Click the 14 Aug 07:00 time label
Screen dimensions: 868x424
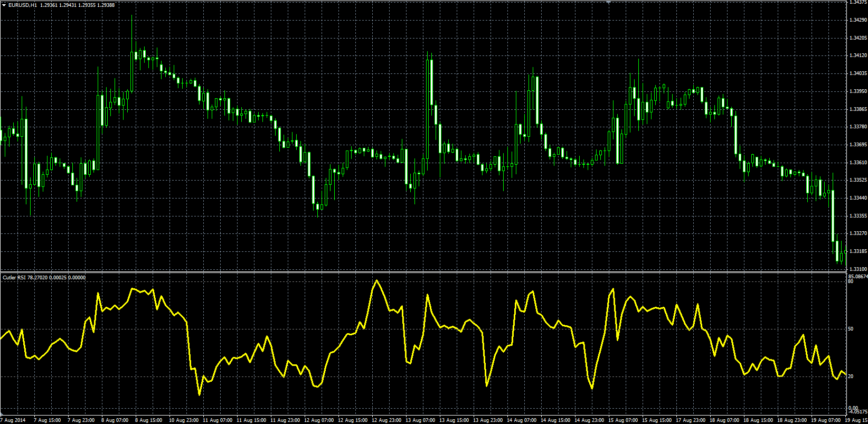522,420
